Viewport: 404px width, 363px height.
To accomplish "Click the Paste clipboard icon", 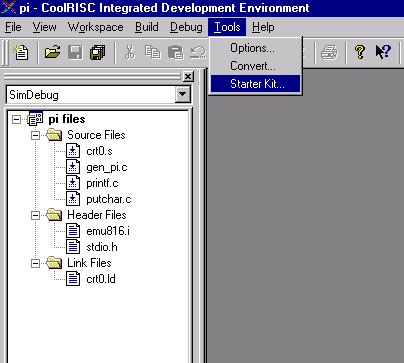I will pos(175,52).
